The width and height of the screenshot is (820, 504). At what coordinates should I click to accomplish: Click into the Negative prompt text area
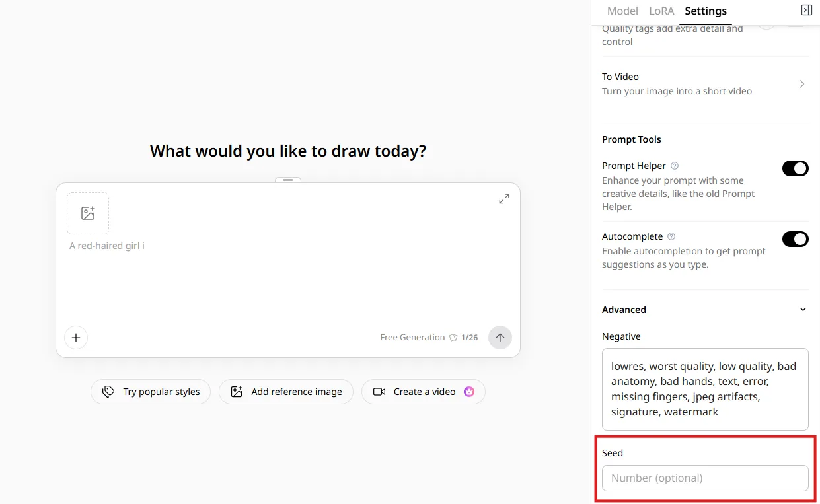(x=705, y=390)
